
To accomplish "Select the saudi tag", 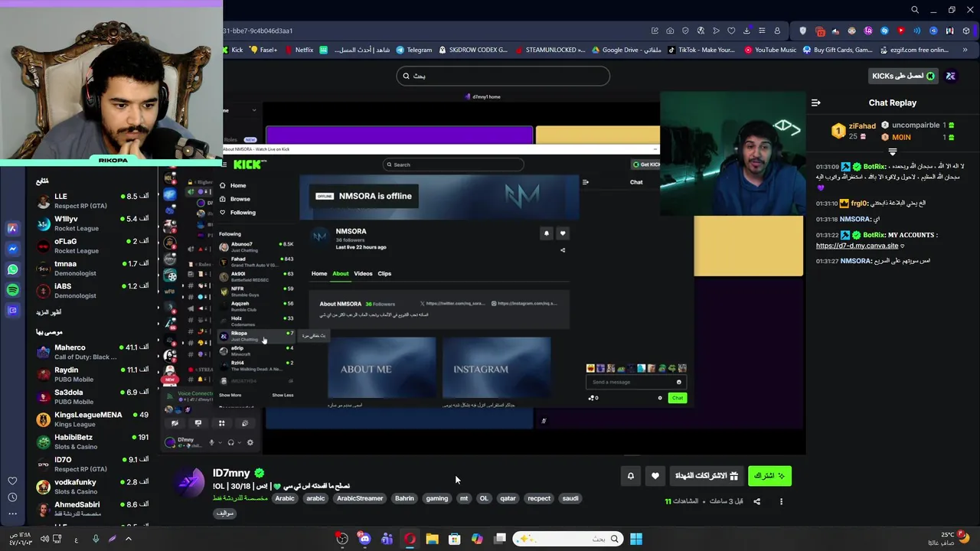I will pyautogui.click(x=570, y=498).
